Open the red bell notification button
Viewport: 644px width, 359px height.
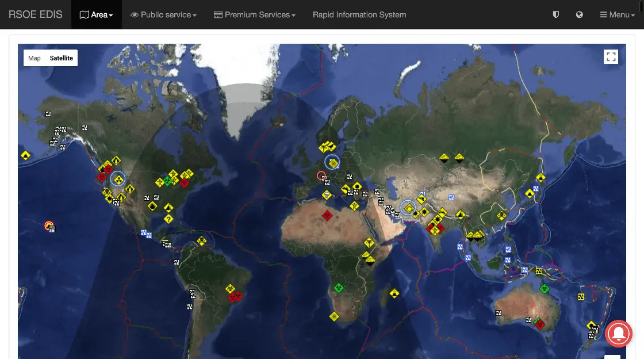619,334
